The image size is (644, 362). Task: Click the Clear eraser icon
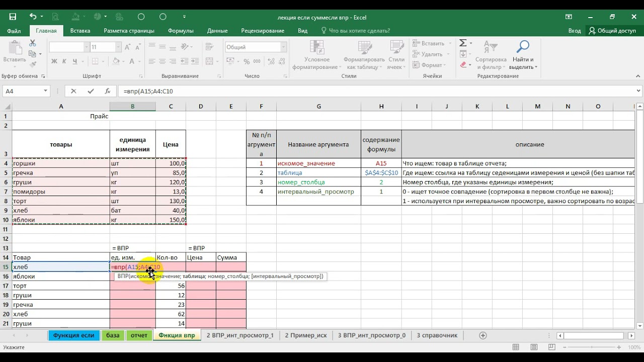coord(463,64)
